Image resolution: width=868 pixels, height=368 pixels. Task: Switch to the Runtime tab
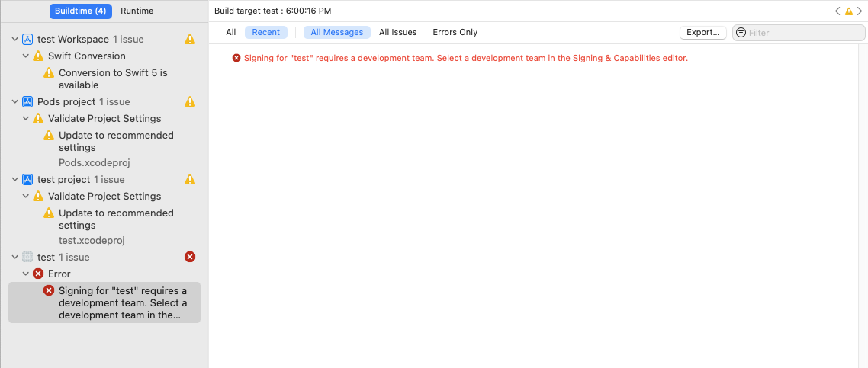pyautogui.click(x=137, y=11)
